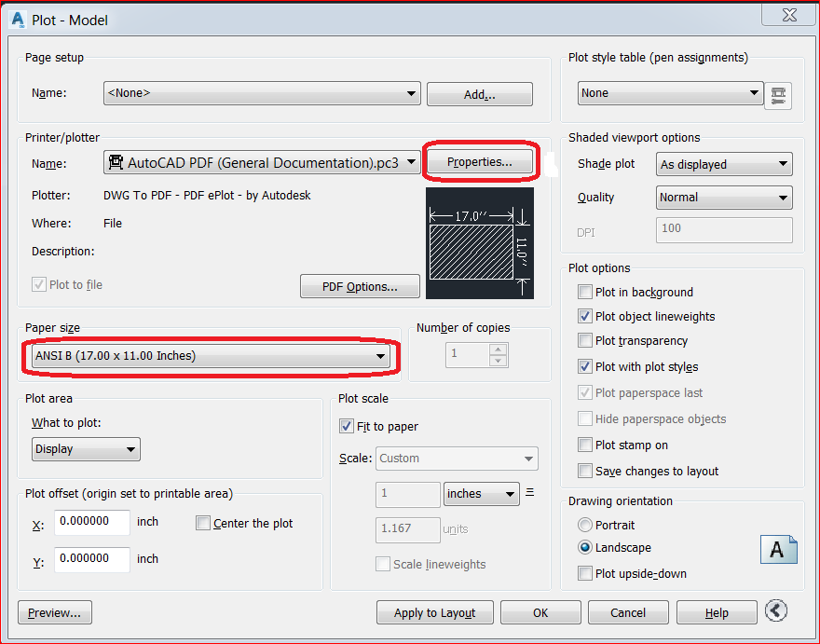This screenshot has width=820, height=644.
Task: Click the Preview button
Action: 54,612
